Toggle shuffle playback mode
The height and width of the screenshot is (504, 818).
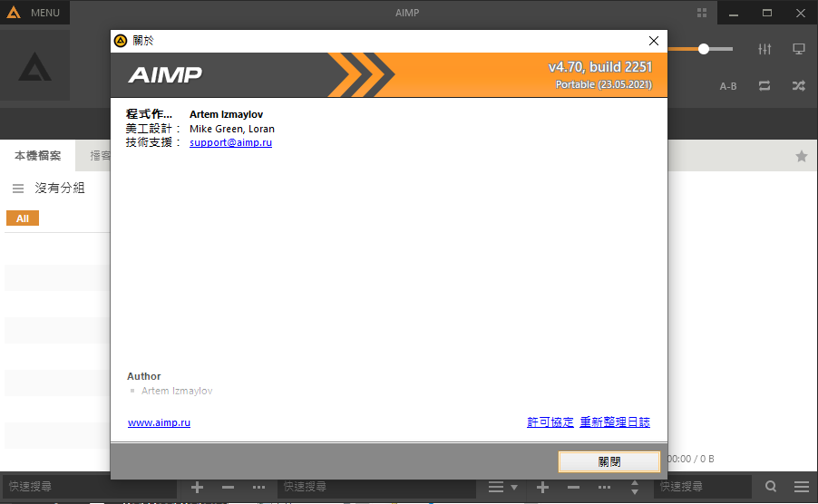[799, 86]
